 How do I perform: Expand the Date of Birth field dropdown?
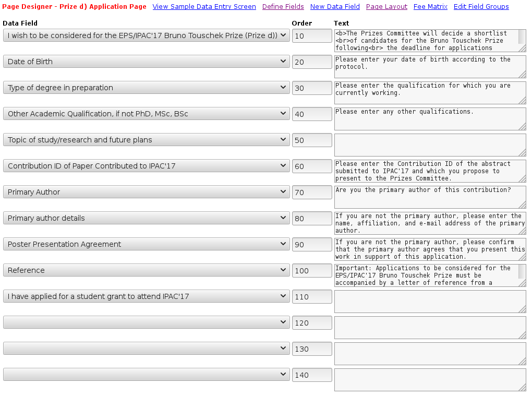pyautogui.click(x=147, y=62)
